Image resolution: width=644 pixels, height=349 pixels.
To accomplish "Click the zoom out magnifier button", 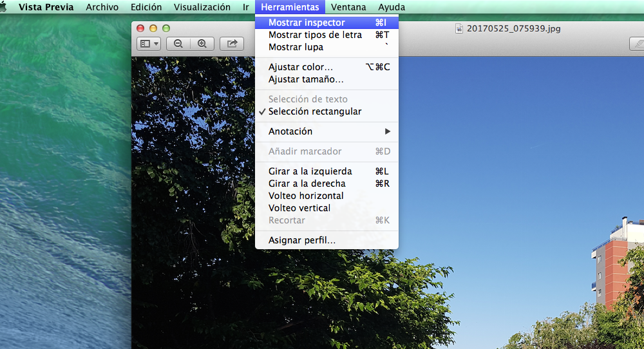I will click(178, 44).
